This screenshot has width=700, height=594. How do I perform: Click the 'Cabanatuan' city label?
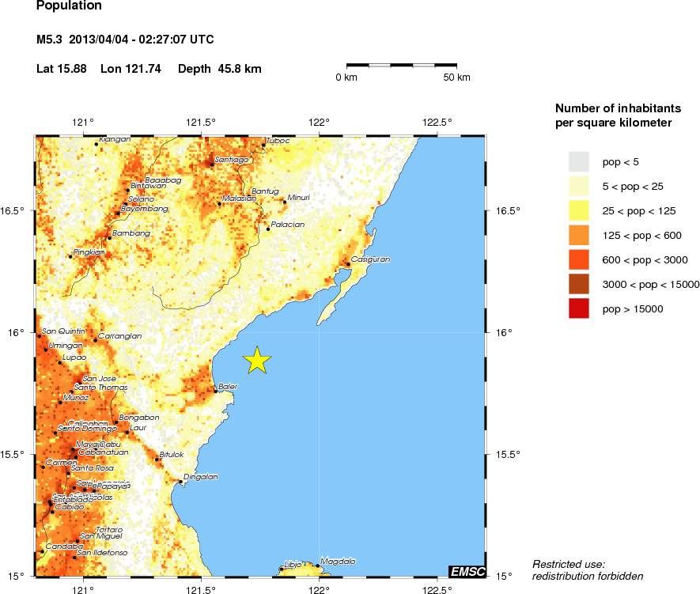coord(104,452)
